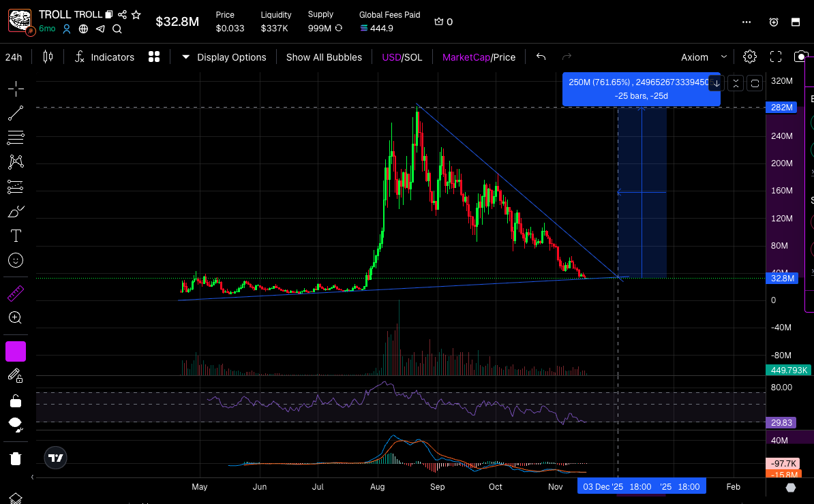The height and width of the screenshot is (504, 814).
Task: Open the developer profile person icon
Action: pos(67,29)
